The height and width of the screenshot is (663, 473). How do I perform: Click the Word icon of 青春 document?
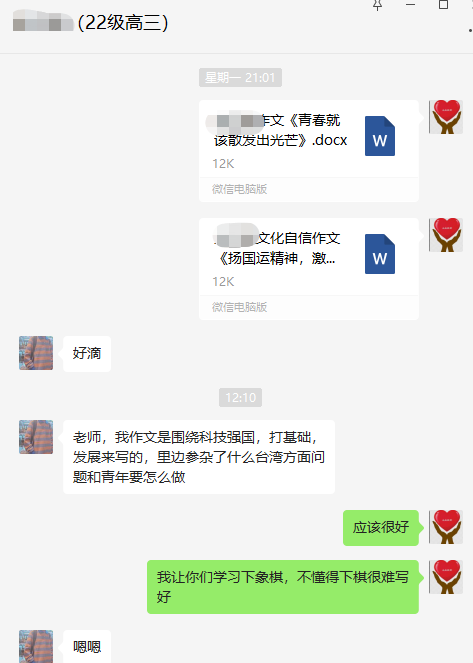click(x=380, y=136)
